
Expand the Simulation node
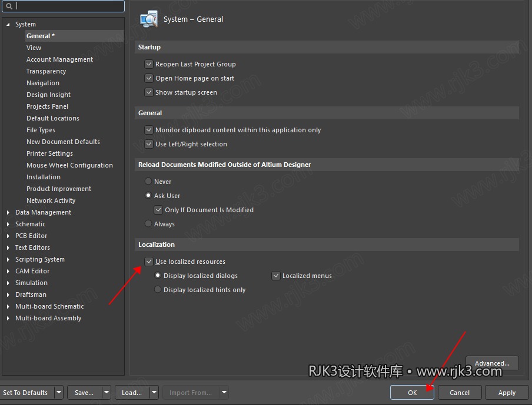point(8,283)
